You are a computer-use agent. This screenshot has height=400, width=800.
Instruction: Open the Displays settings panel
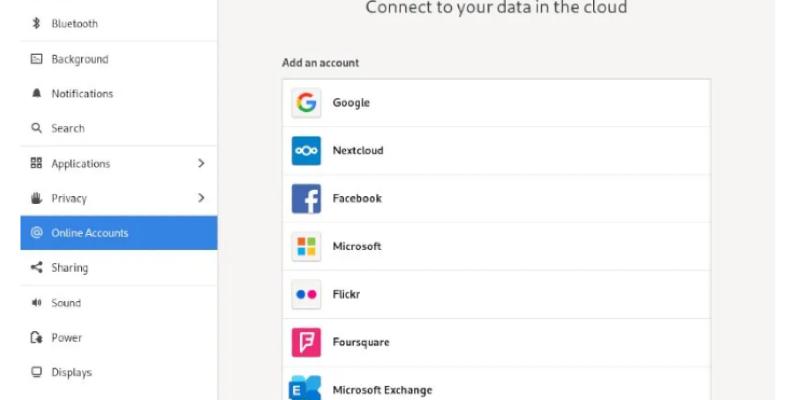(x=72, y=373)
